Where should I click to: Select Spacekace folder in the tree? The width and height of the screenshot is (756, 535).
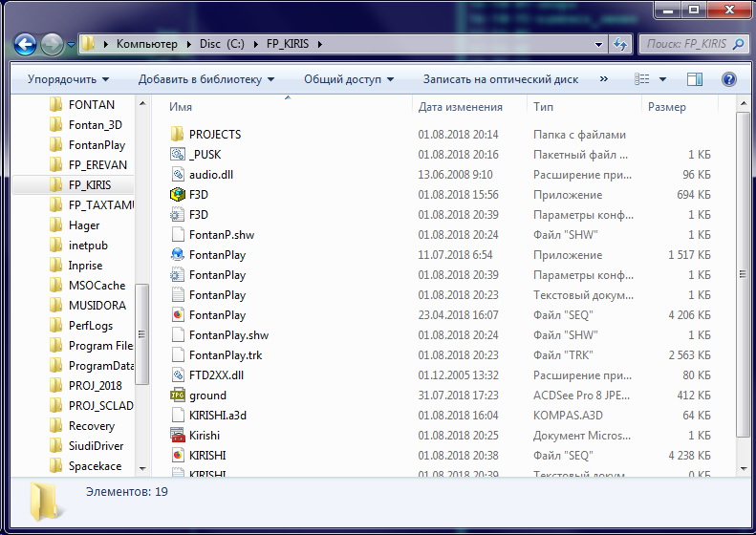point(95,466)
